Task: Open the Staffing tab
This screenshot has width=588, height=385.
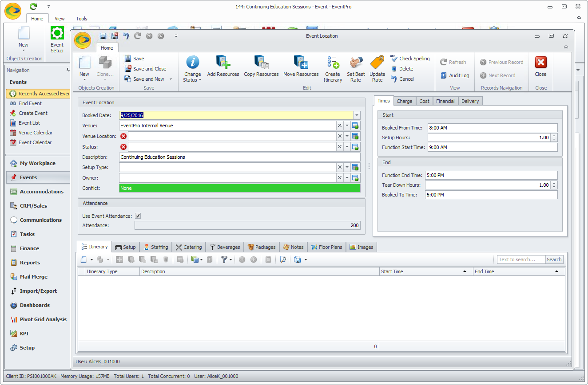Action: coord(155,247)
